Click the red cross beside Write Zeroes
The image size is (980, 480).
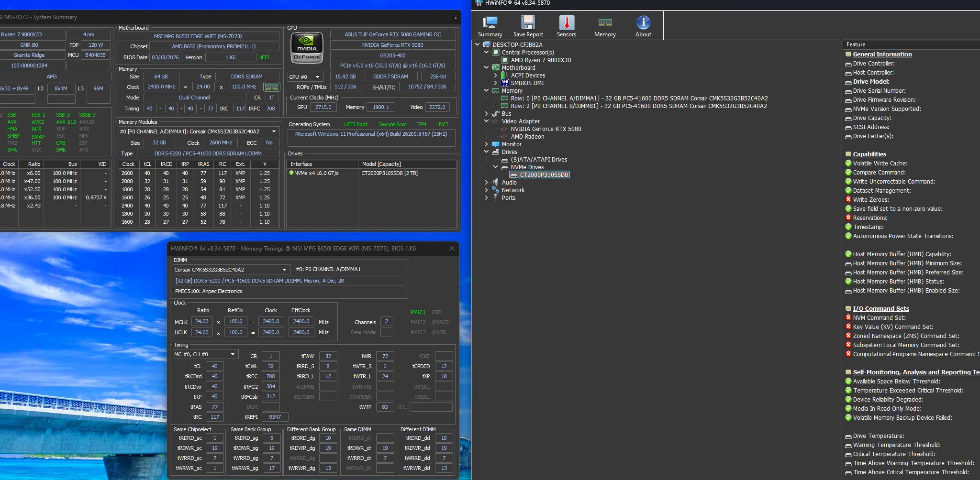[848, 200]
